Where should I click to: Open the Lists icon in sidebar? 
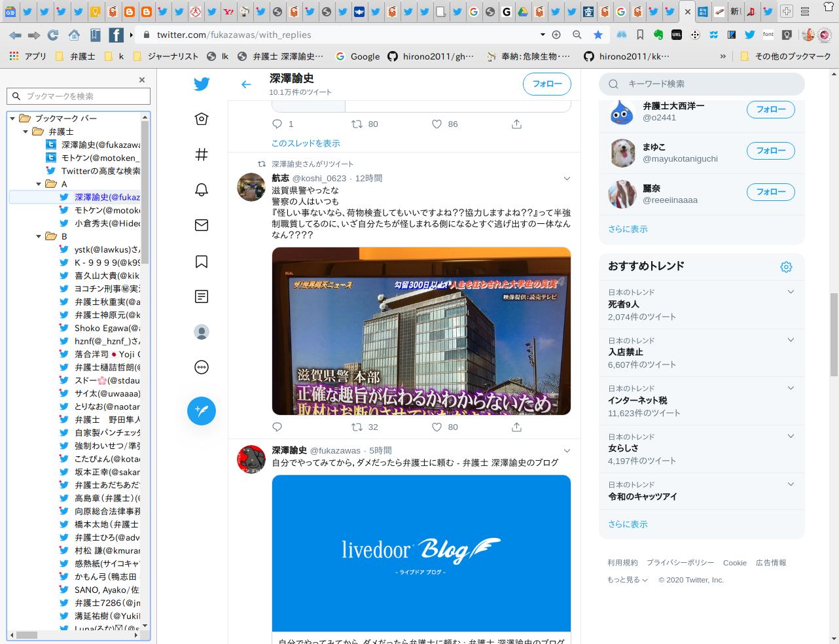click(202, 296)
